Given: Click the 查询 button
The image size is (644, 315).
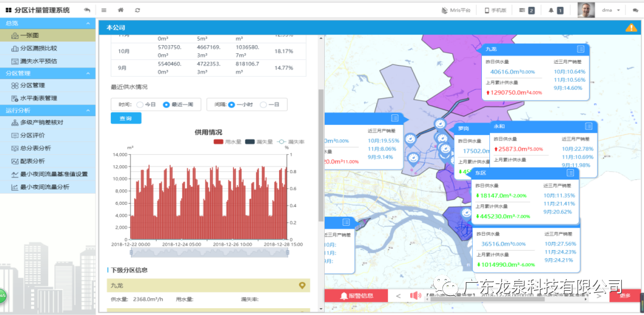Looking at the screenshot, I should pos(126,118).
